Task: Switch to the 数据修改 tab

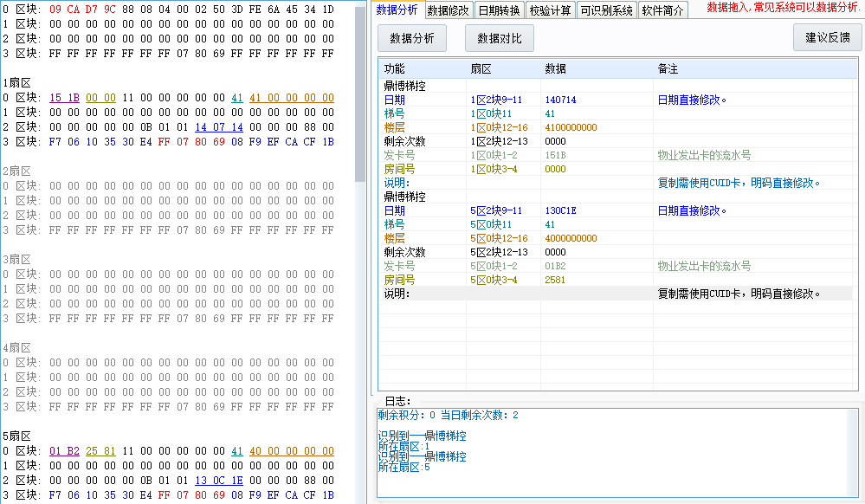Action: pyautogui.click(x=448, y=10)
